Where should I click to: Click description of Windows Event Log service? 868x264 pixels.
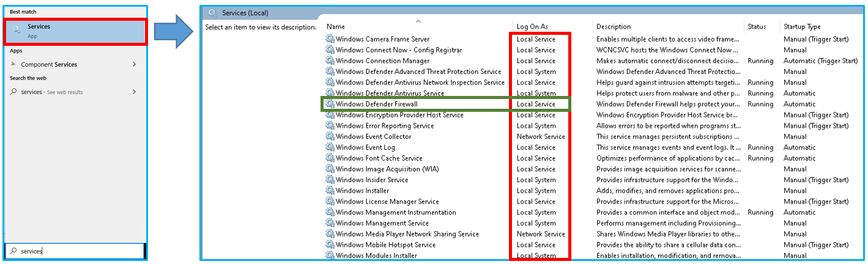click(668, 147)
